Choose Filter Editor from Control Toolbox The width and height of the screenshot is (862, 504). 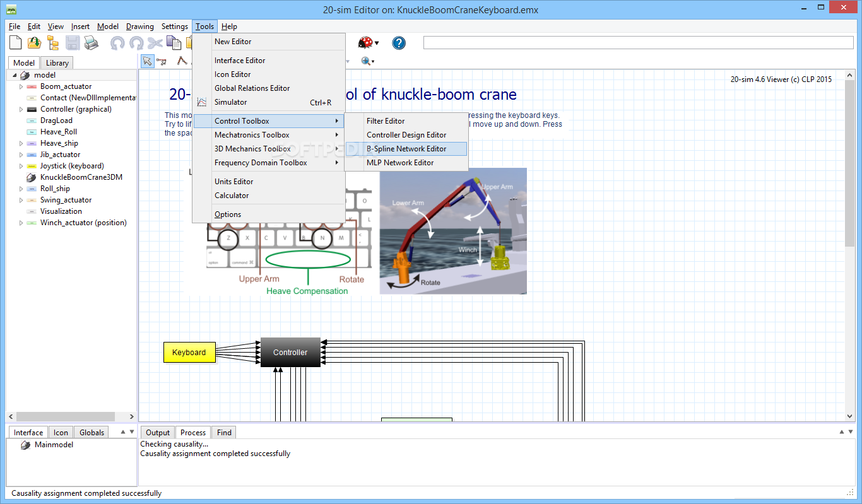click(406, 121)
